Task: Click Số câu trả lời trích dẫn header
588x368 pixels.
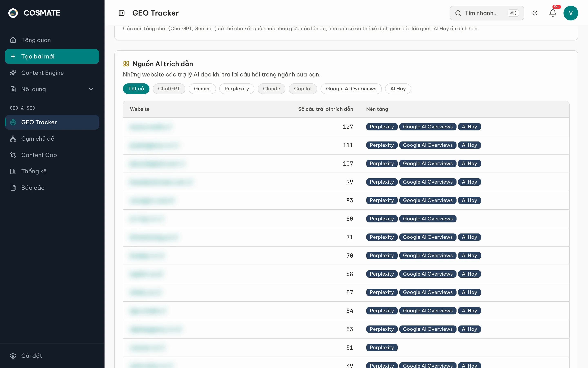Action: pyautogui.click(x=326, y=109)
